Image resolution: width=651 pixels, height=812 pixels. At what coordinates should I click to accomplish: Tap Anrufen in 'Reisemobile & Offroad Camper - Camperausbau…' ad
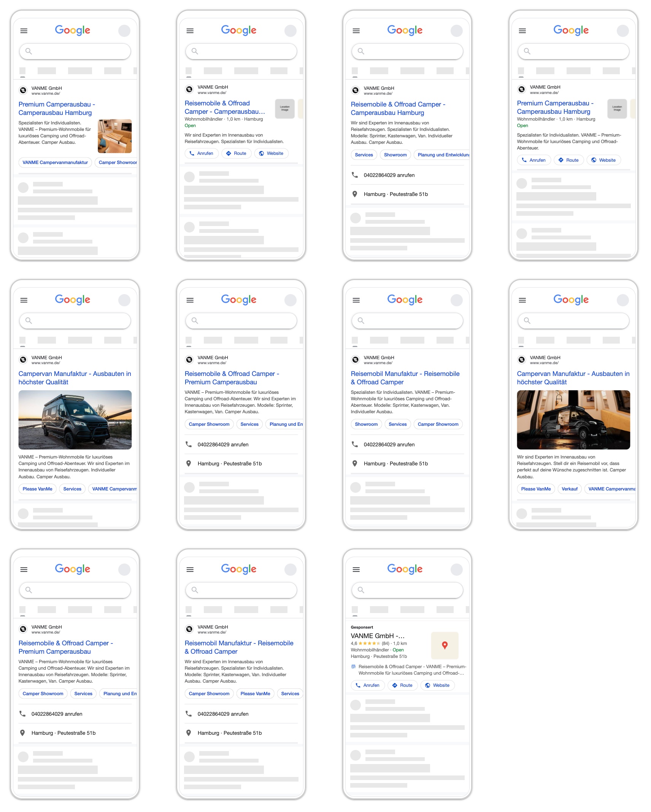pyautogui.click(x=201, y=153)
